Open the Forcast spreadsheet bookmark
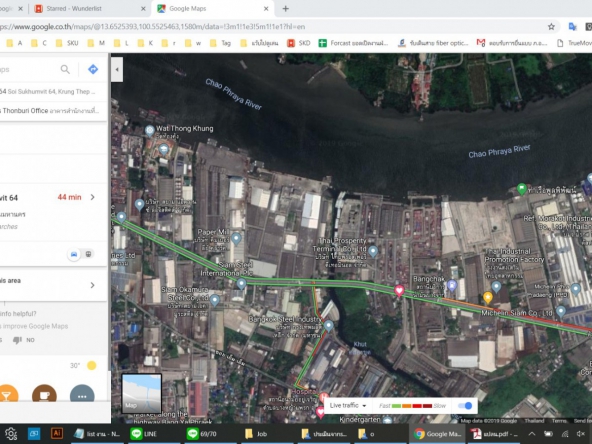This screenshot has height=444, width=592. 353,43
